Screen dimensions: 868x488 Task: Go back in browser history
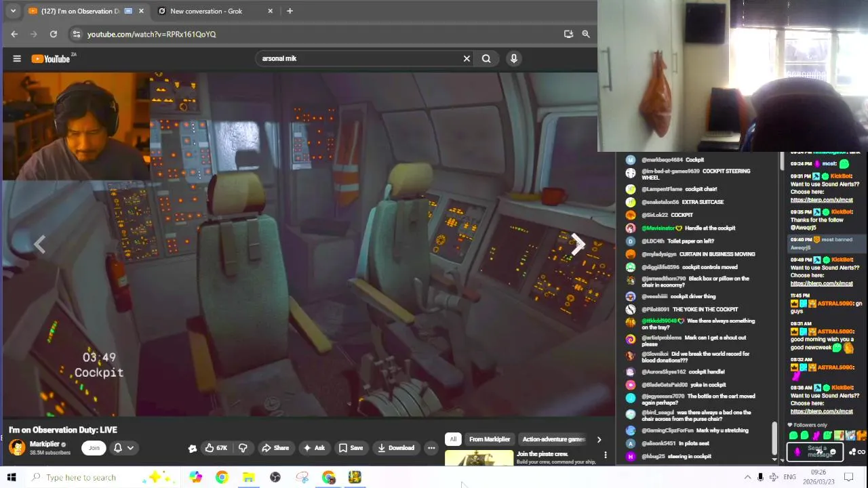click(x=14, y=34)
